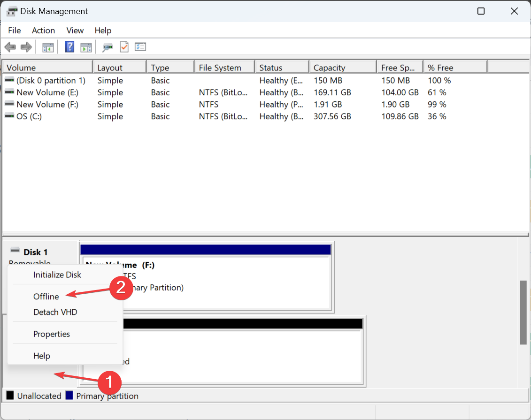
Task: Click the Forward navigation arrow icon
Action: point(26,46)
